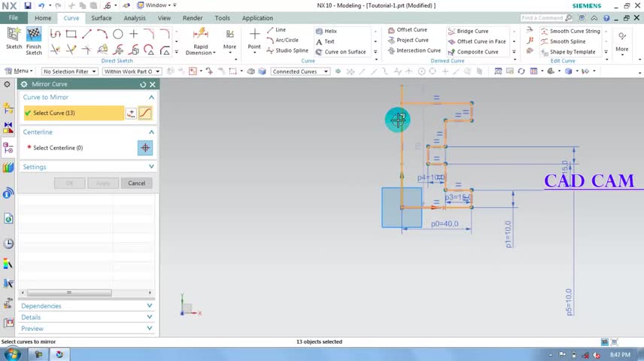Select Curve on Surface tool

pyautogui.click(x=341, y=52)
